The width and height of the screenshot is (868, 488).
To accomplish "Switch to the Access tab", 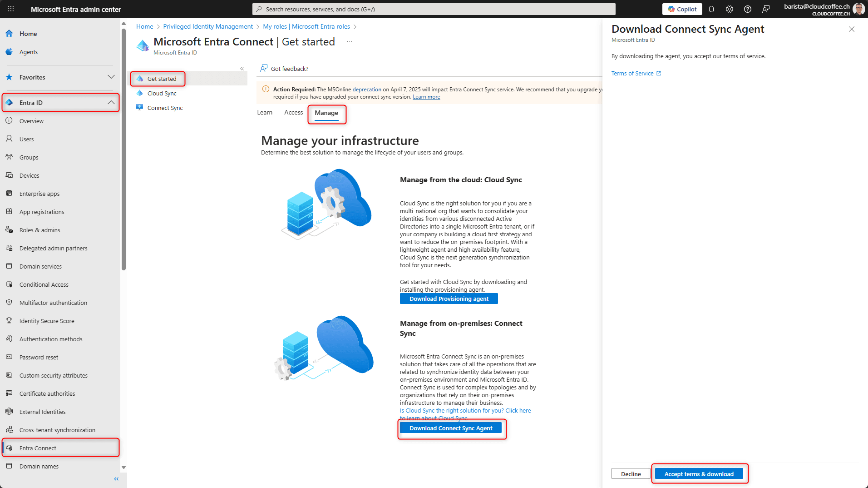I will (293, 113).
